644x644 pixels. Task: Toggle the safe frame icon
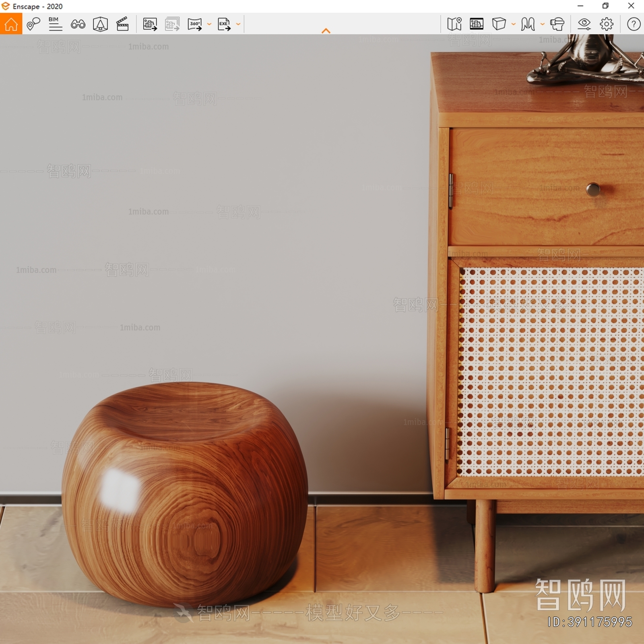[x=477, y=24]
